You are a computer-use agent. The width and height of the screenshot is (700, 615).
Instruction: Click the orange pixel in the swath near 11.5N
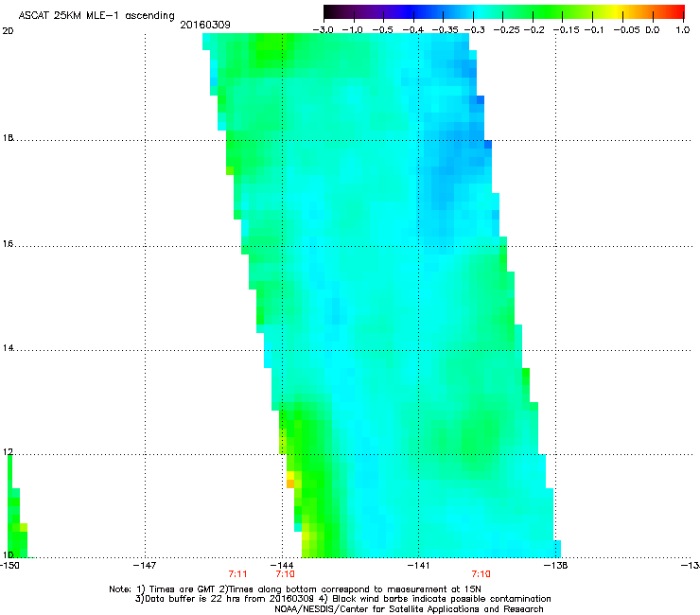tap(290, 483)
